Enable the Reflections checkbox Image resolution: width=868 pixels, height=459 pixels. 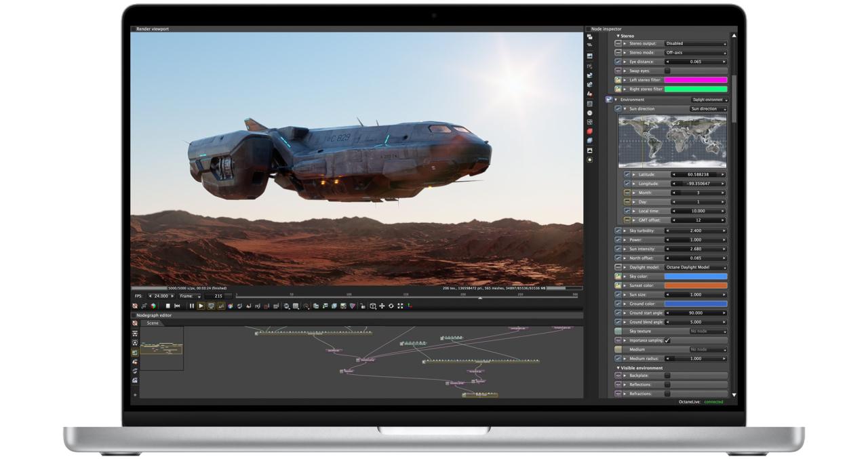point(667,384)
